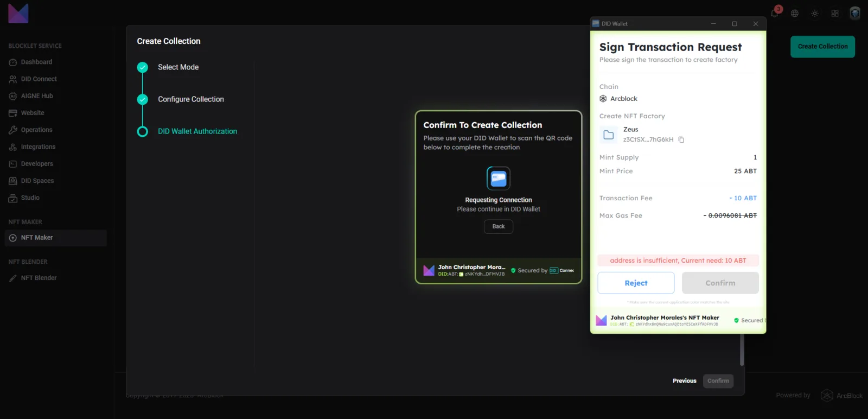Minimize the DID Wallet window
This screenshot has height=419, width=868.
(x=714, y=23)
